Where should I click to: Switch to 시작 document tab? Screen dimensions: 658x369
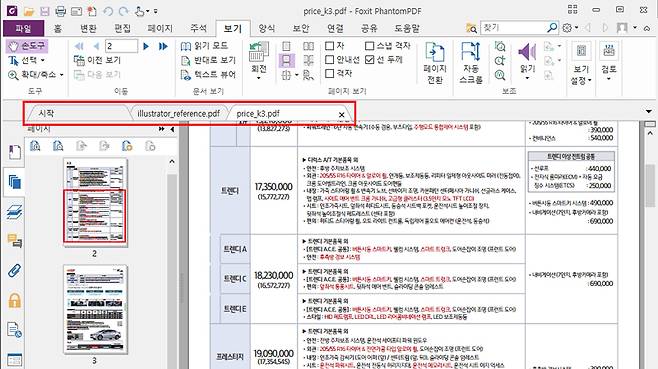click(x=46, y=113)
